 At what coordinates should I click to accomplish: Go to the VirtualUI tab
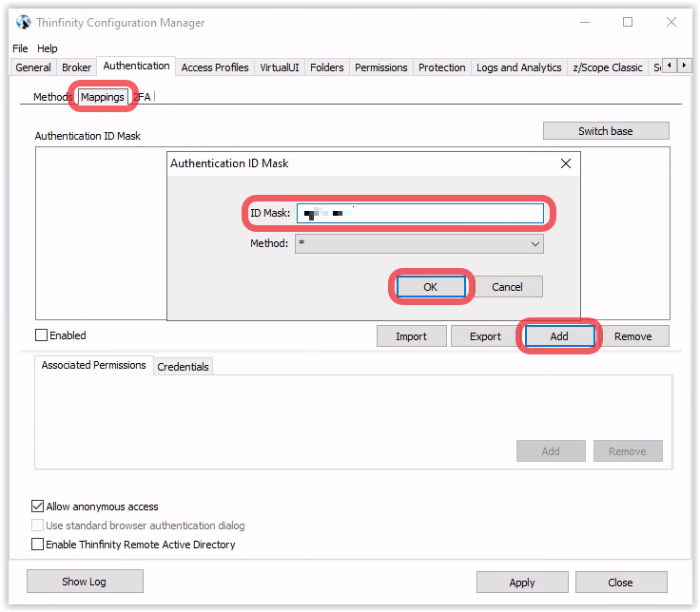280,67
